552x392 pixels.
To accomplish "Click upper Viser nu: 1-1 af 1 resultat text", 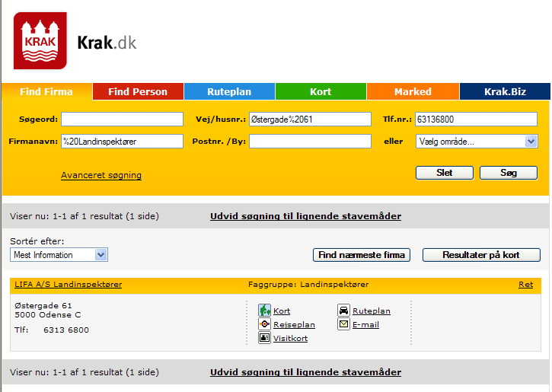I will click(85, 216).
